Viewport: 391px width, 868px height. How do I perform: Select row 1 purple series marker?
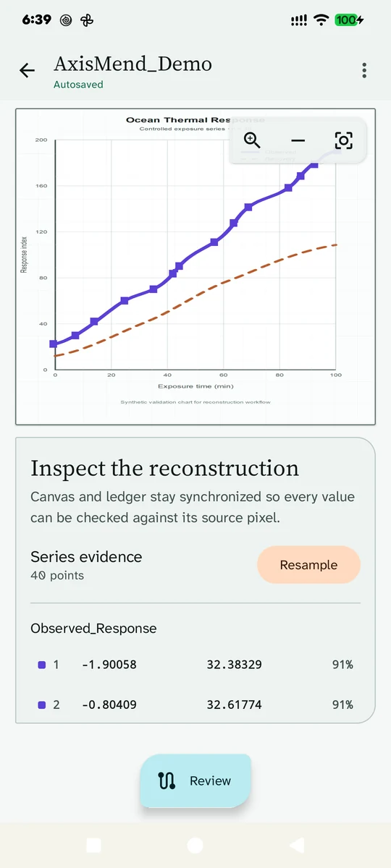pos(41,665)
